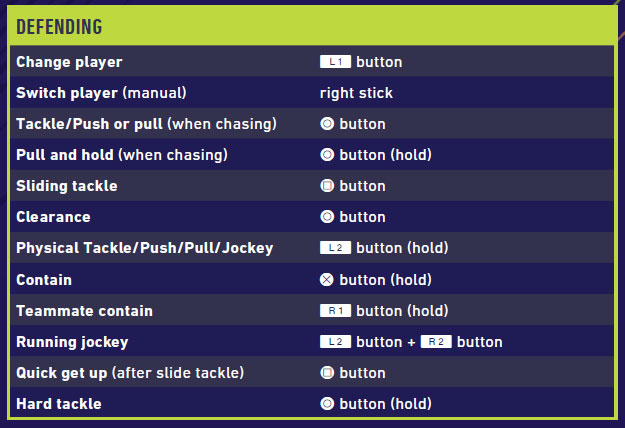Click the "Switch player (manual)" label
Screen dimensions: 625x428
(101, 93)
